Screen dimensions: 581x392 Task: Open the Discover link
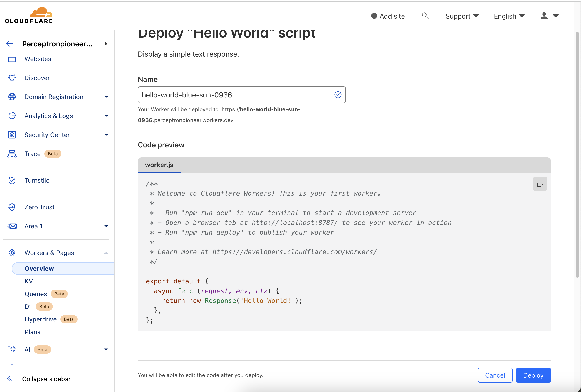click(x=37, y=78)
